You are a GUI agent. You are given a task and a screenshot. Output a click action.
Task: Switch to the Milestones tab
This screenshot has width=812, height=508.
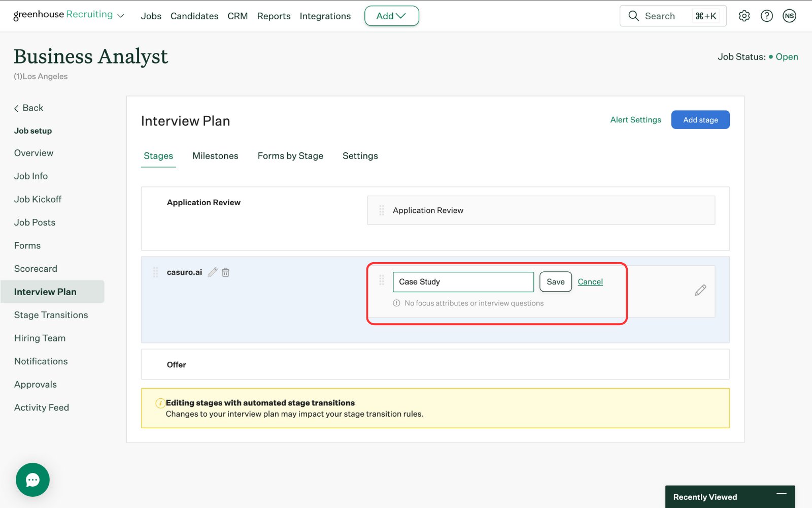(215, 156)
